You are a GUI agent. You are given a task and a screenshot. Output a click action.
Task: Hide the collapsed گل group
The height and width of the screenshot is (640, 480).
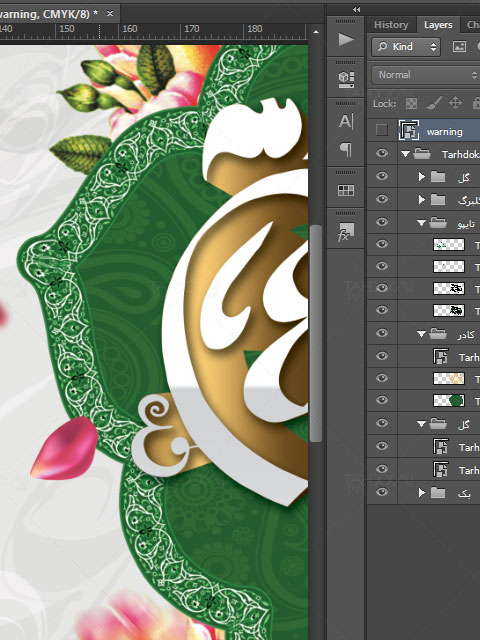point(382,176)
